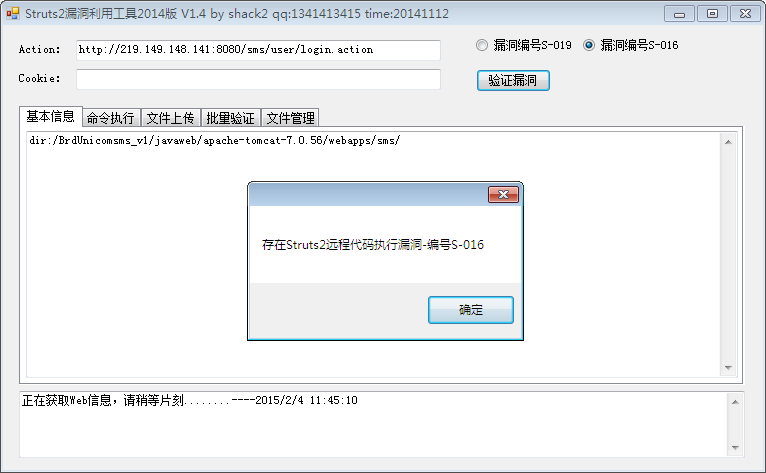Screen dimensions: 766x473
Task: Click info panel scrollbar up arrow
Action: coord(728,142)
